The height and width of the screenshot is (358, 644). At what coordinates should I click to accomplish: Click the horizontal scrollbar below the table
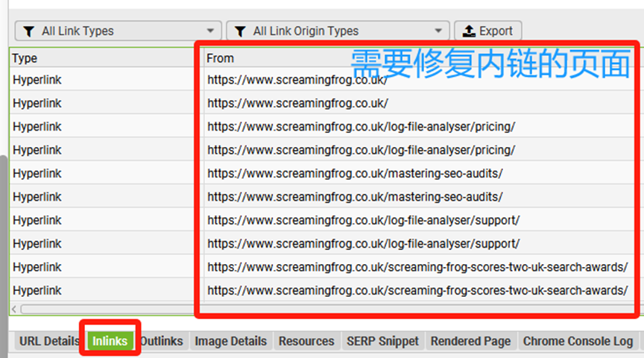[104, 309]
